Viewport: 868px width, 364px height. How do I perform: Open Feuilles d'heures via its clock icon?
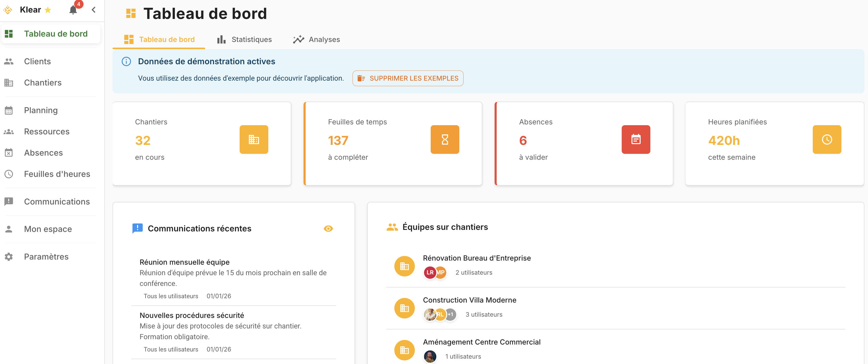8,174
